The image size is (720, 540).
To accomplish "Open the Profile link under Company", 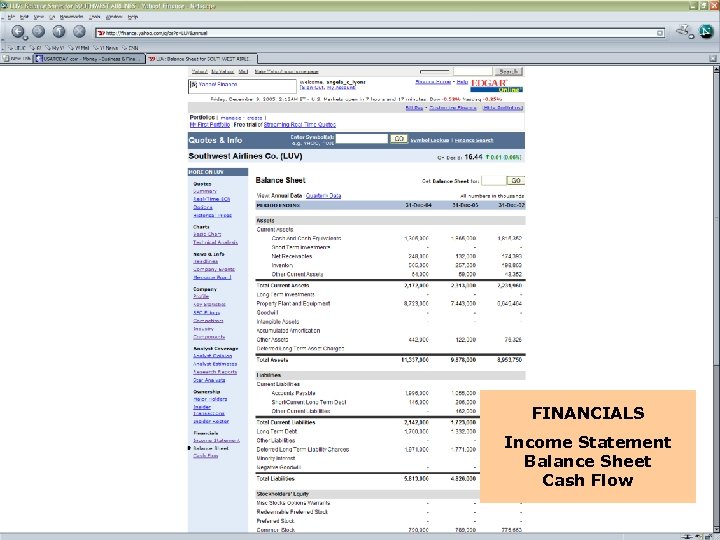I will (x=201, y=297).
